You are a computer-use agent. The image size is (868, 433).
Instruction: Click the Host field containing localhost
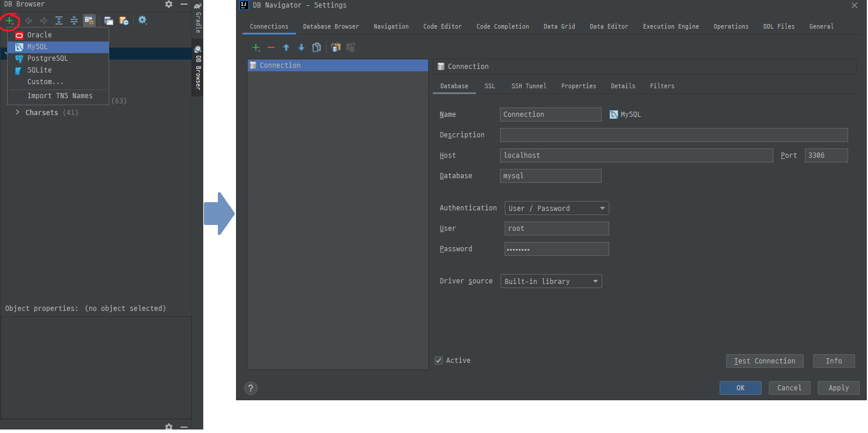636,155
